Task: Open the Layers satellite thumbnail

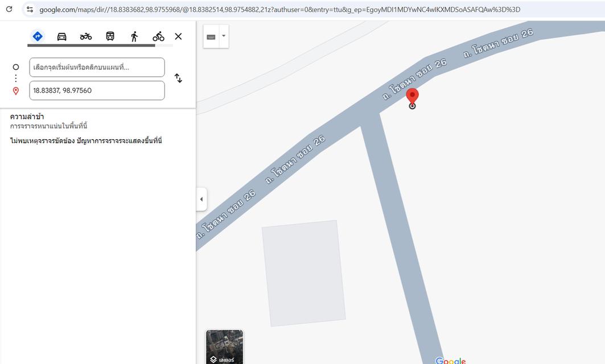Action: pyautogui.click(x=224, y=346)
